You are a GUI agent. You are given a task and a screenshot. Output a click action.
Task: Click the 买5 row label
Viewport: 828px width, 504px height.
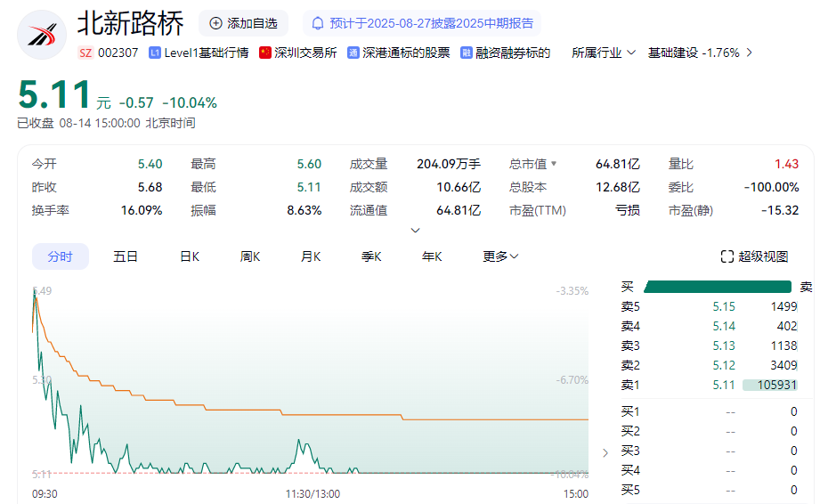point(630,490)
